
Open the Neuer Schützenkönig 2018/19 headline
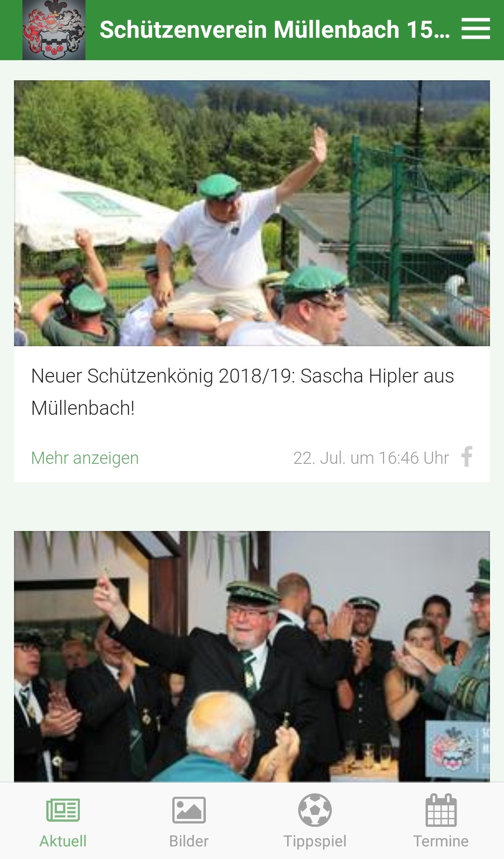coord(243,392)
